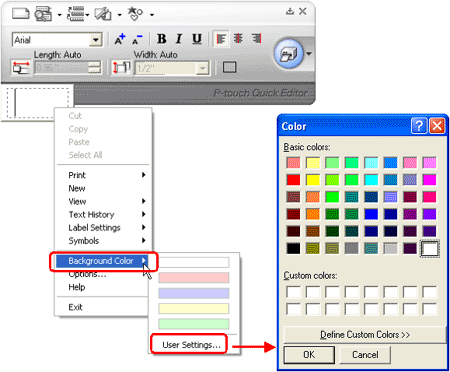
Task: Click the length value stepper arrows
Action: (x=95, y=68)
